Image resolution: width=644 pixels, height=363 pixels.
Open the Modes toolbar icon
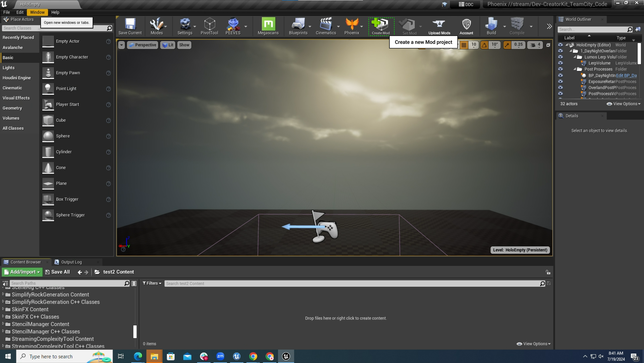coord(156,26)
